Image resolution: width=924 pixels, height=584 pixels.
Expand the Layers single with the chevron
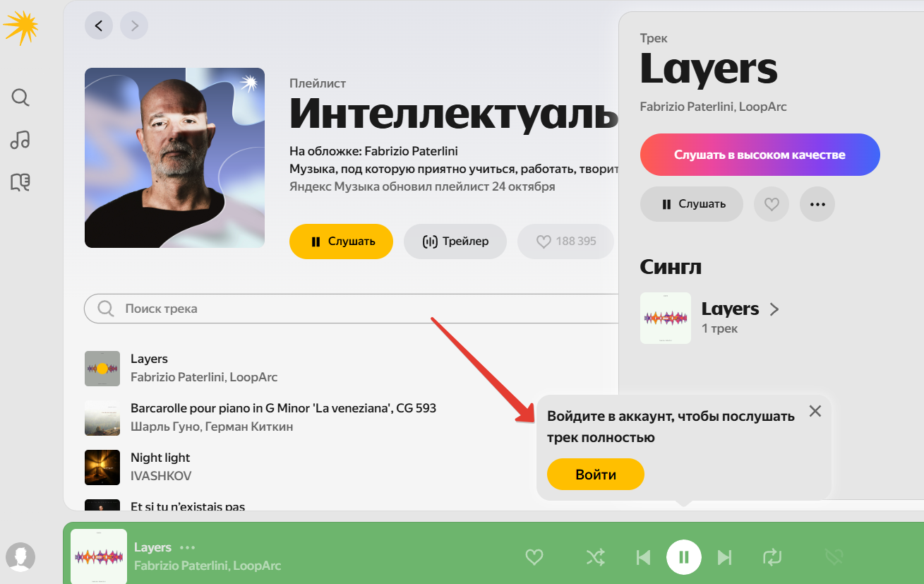click(774, 309)
